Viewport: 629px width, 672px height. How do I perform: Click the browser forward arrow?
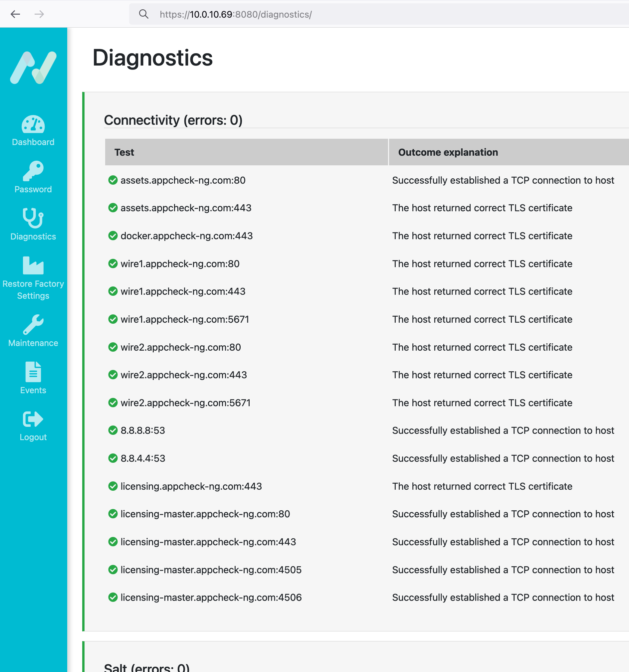pyautogui.click(x=39, y=14)
